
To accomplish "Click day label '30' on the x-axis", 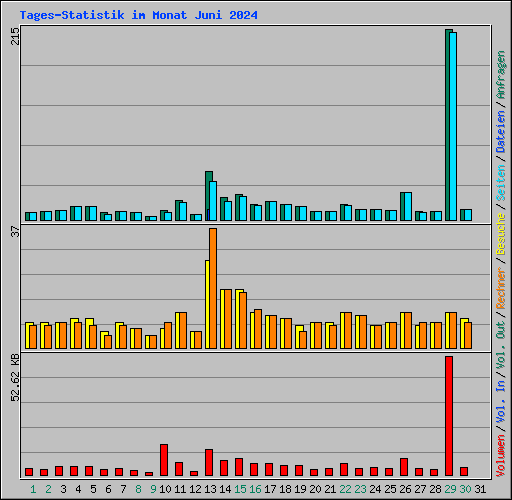I will [465, 489].
